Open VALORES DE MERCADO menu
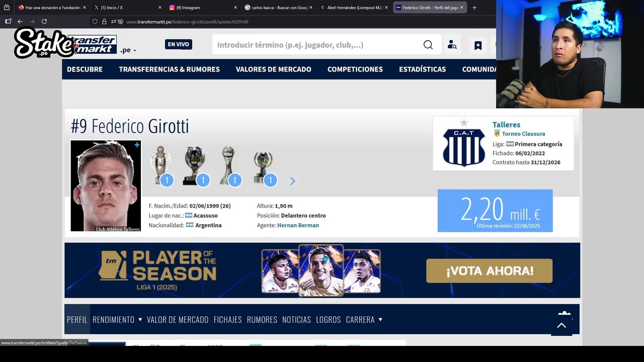Viewport: 644px width, 362px height. (x=274, y=69)
